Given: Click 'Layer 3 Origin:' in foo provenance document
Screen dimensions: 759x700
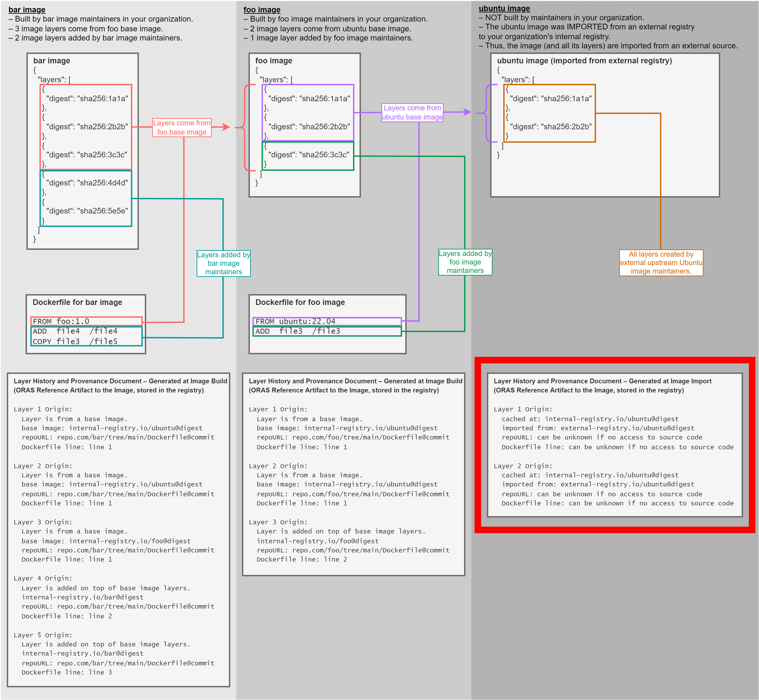Looking at the screenshot, I should click(x=278, y=522).
